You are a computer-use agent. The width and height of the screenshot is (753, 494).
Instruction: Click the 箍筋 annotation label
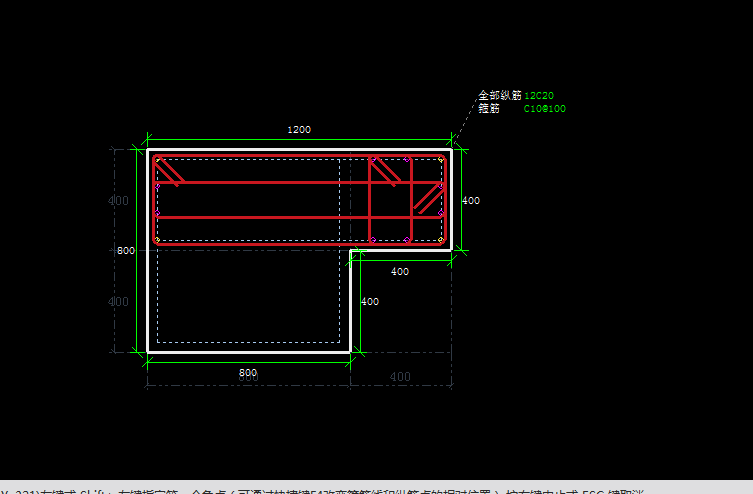489,108
